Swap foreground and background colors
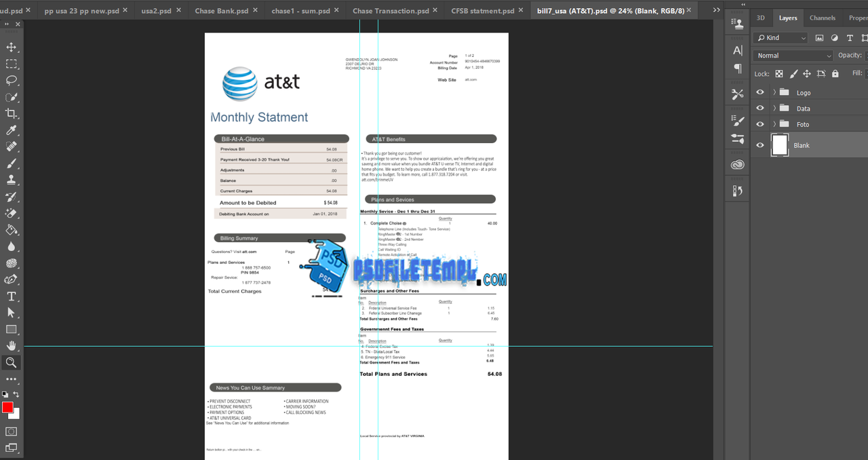 [16, 394]
